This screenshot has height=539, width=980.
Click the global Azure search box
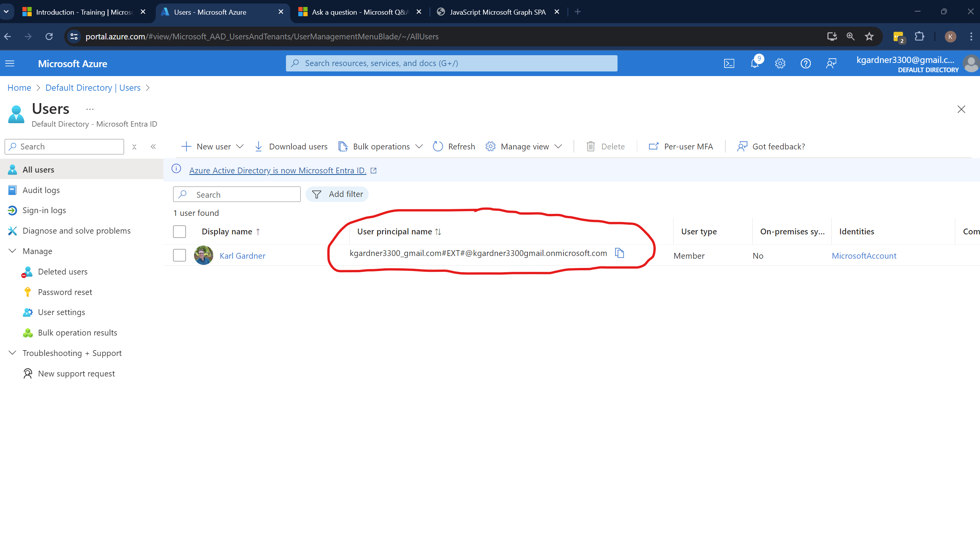pyautogui.click(x=451, y=63)
